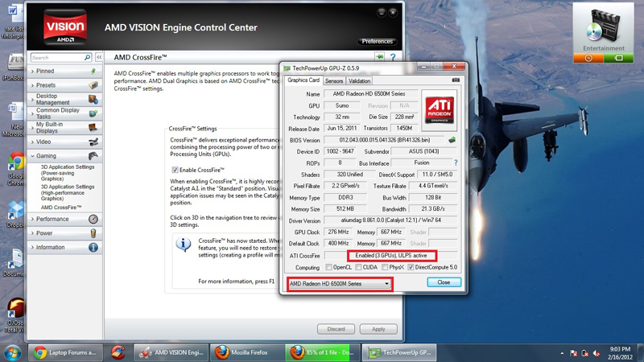The height and width of the screenshot is (362, 644).
Task: Toggle the DirectCompute 5.0 checkbox
Action: (x=411, y=267)
